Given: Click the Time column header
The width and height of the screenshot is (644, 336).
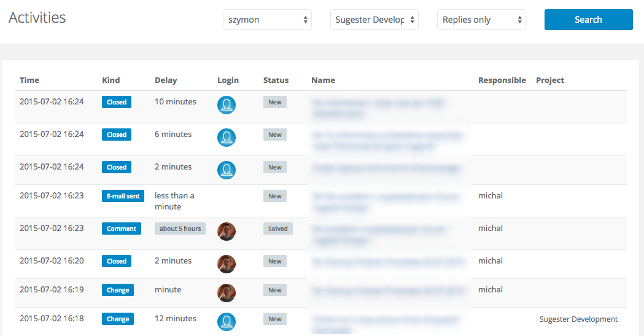Looking at the screenshot, I should coord(29,80).
